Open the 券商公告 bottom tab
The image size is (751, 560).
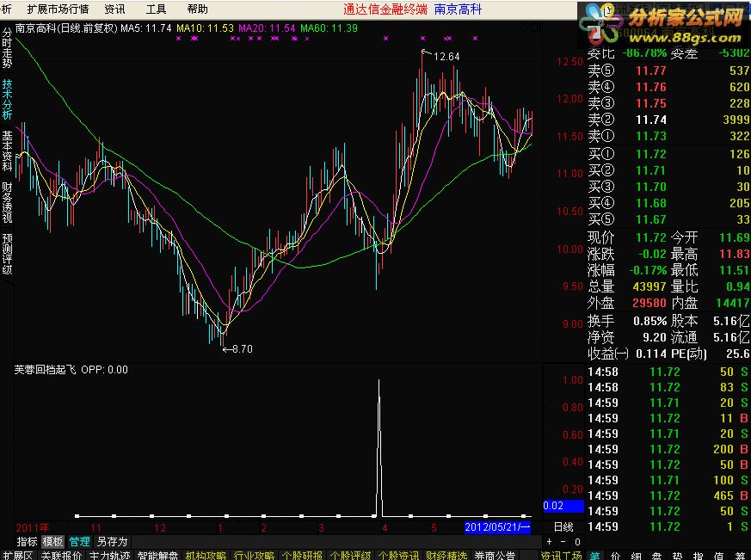pyautogui.click(x=495, y=555)
